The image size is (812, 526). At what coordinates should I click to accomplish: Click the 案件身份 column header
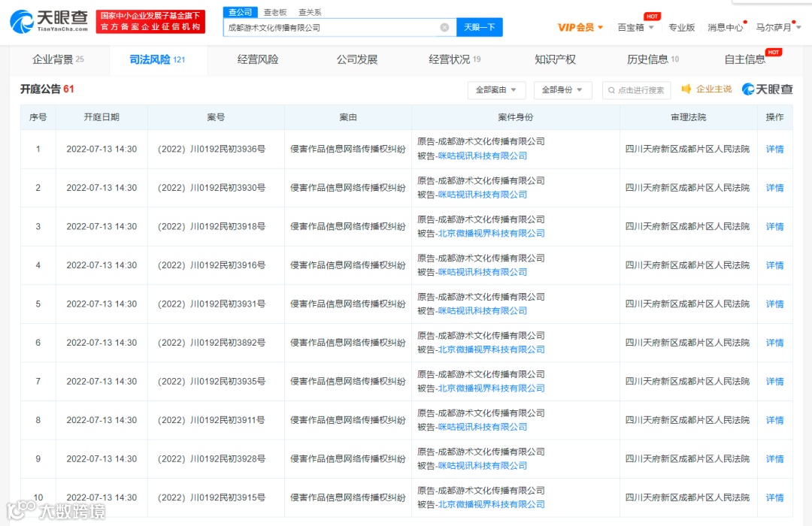[515, 117]
